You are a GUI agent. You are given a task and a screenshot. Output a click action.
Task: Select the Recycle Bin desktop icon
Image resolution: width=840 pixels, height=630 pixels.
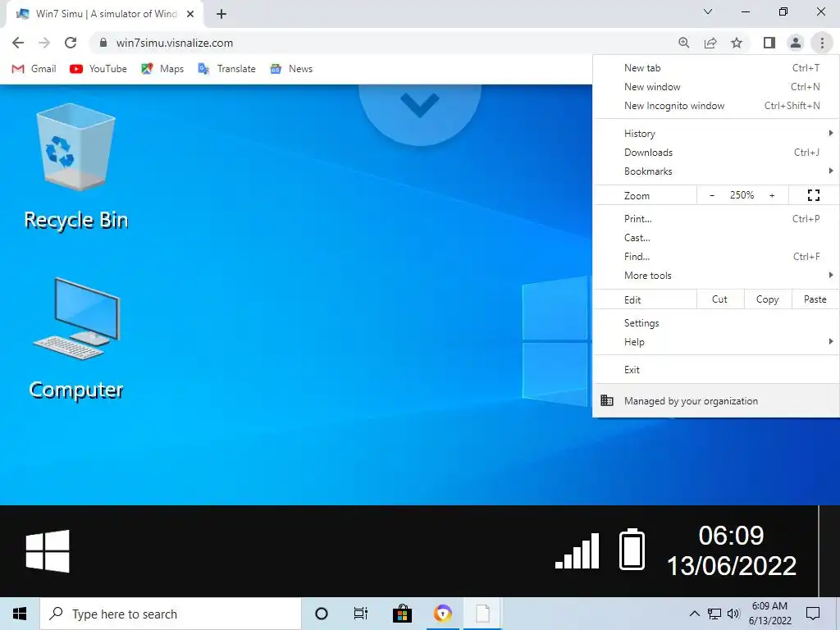(75, 167)
